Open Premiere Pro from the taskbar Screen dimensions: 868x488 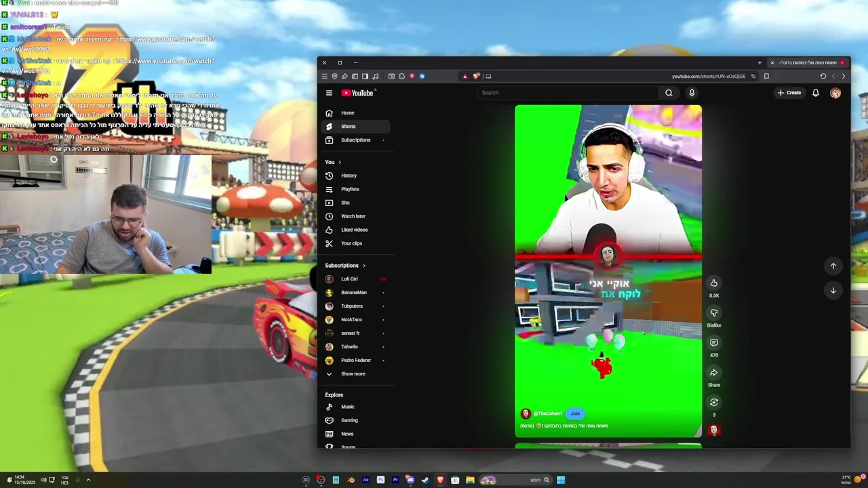tap(395, 480)
